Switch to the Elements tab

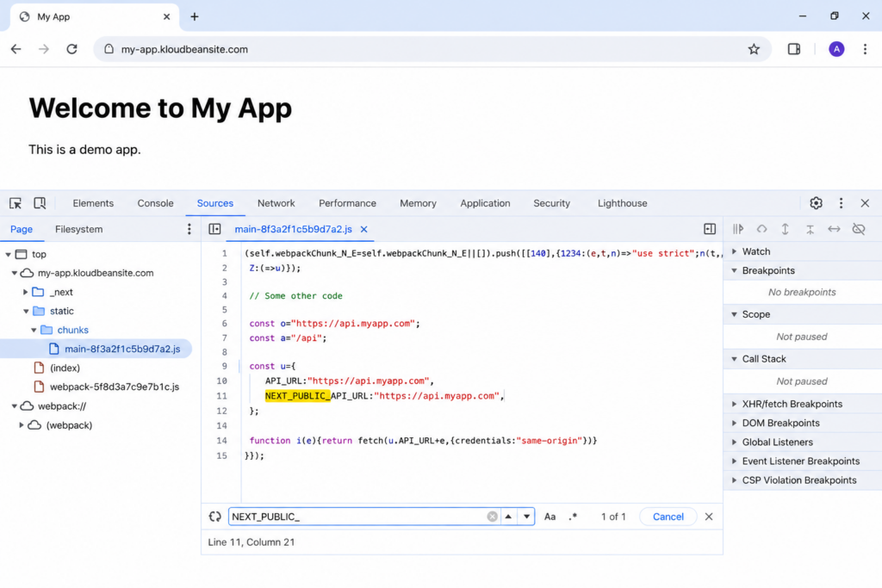(x=93, y=203)
